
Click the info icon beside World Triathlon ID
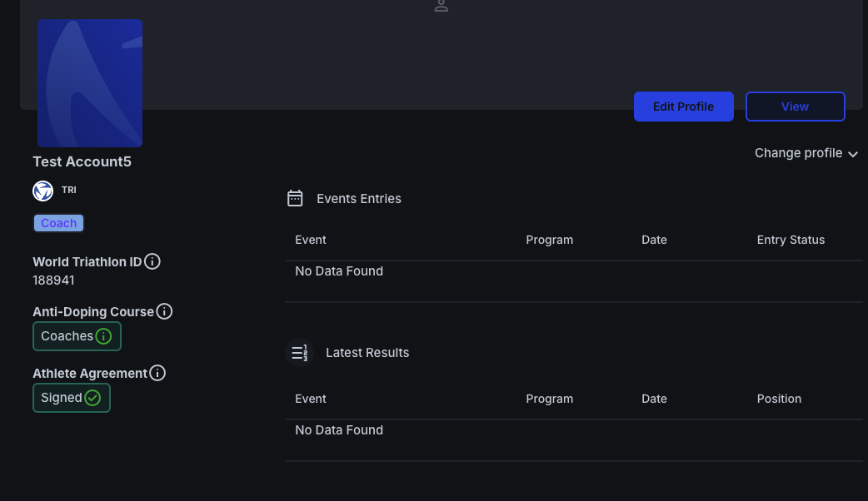point(152,261)
